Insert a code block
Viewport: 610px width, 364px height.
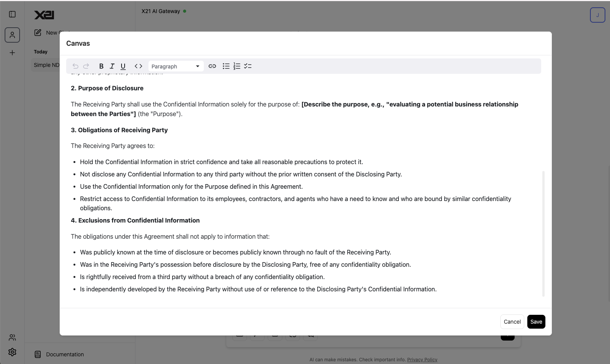tap(138, 66)
